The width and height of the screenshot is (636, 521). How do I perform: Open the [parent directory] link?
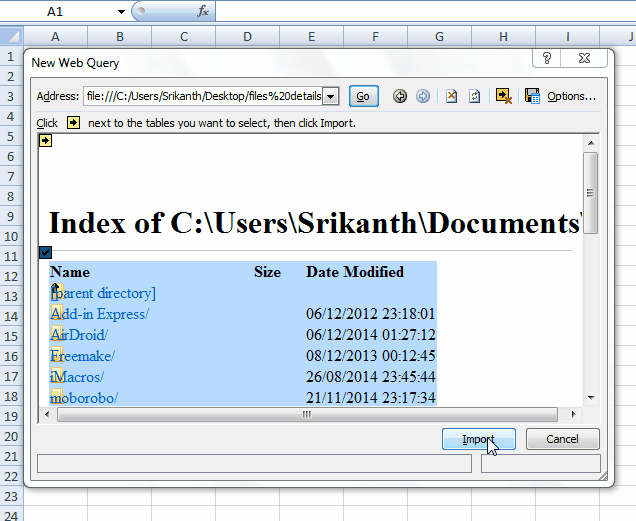103,293
